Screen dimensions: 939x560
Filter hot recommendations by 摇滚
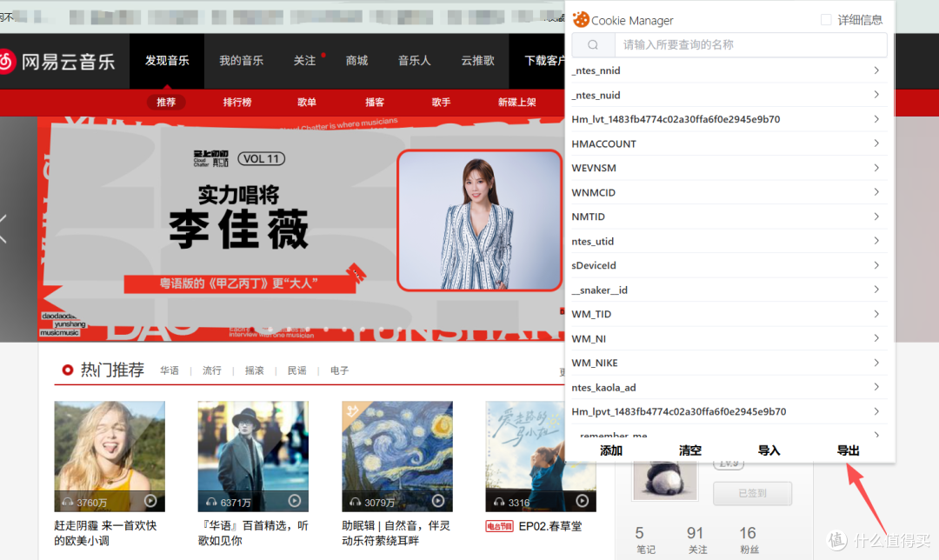(x=255, y=370)
